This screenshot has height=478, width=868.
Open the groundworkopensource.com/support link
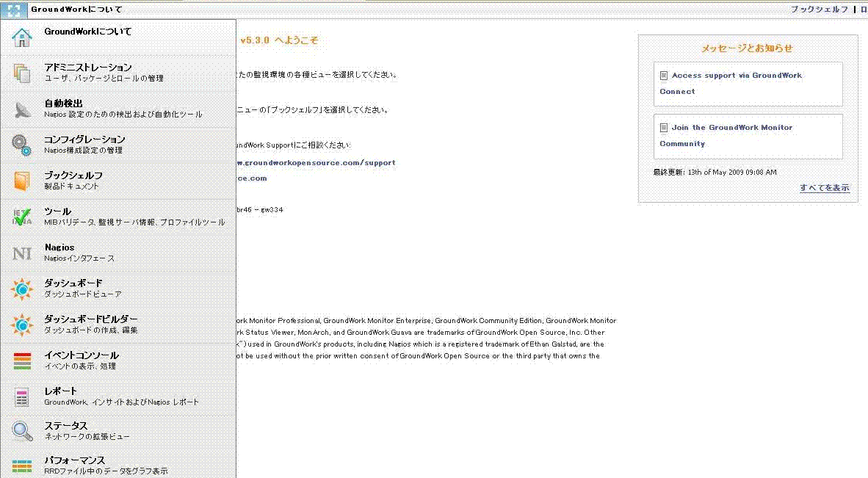316,163
